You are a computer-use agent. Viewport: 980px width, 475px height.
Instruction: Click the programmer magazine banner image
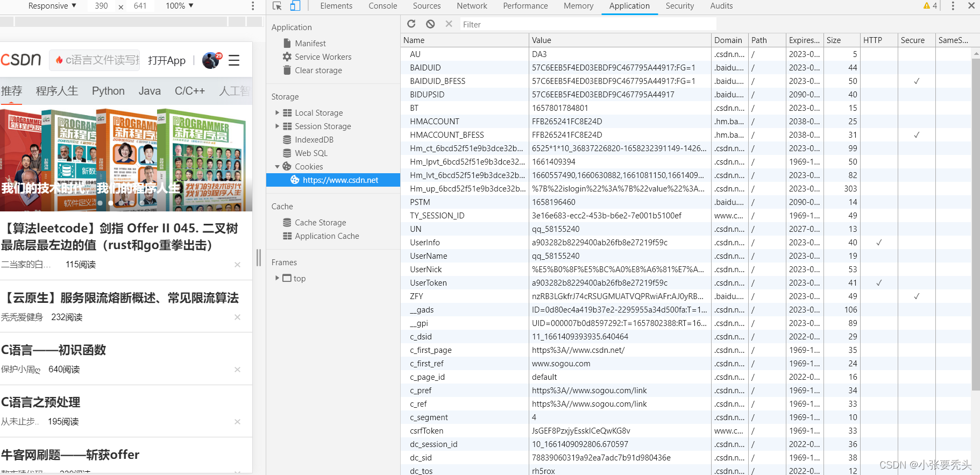pyautogui.click(x=126, y=159)
